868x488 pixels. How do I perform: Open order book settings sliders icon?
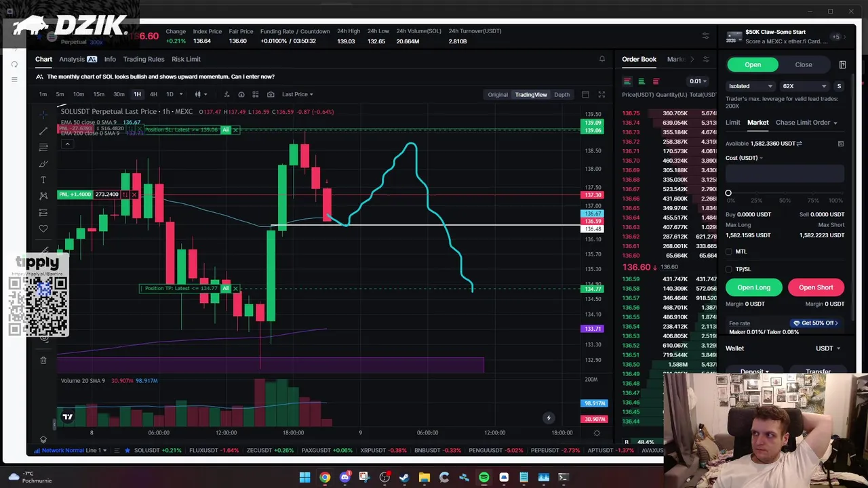pyautogui.click(x=705, y=59)
